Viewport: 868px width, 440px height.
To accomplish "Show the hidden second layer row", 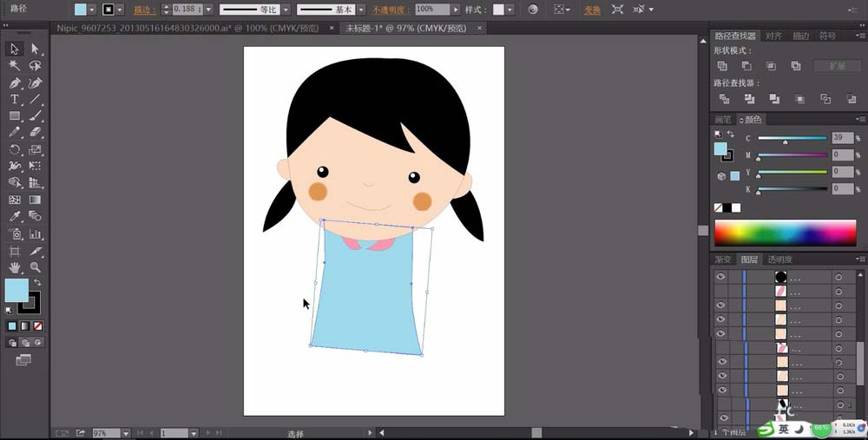I will click(720, 292).
